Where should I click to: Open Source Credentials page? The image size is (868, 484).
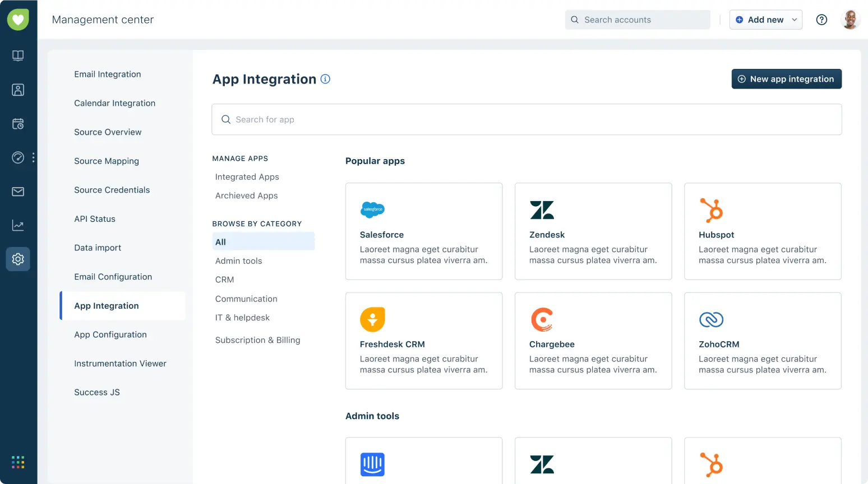tap(112, 190)
